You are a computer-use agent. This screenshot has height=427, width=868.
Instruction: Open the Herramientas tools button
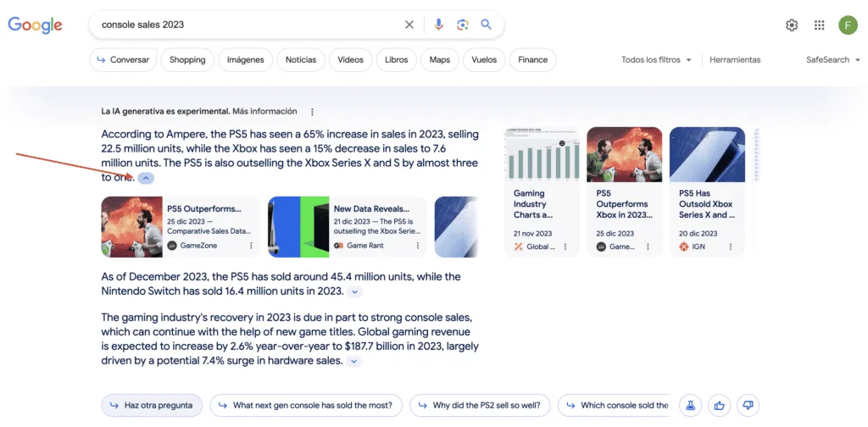click(735, 60)
